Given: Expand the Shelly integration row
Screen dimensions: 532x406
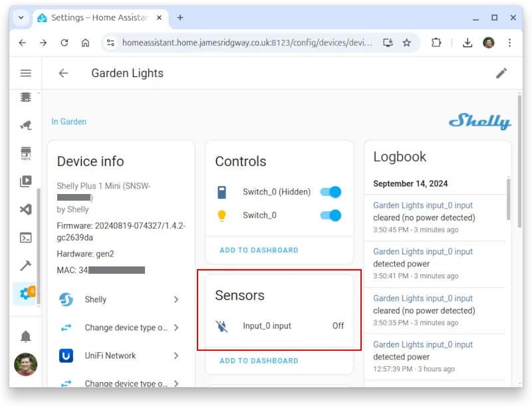Looking at the screenshot, I should 176,300.
